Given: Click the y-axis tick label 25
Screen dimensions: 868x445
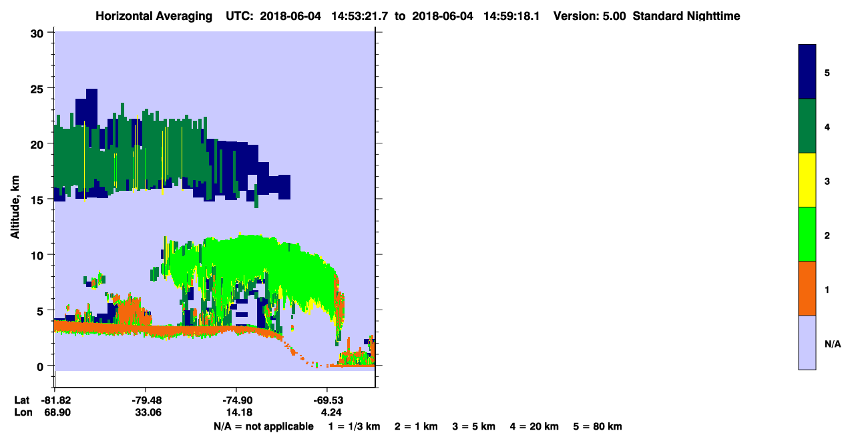Looking at the screenshot, I should point(39,88).
